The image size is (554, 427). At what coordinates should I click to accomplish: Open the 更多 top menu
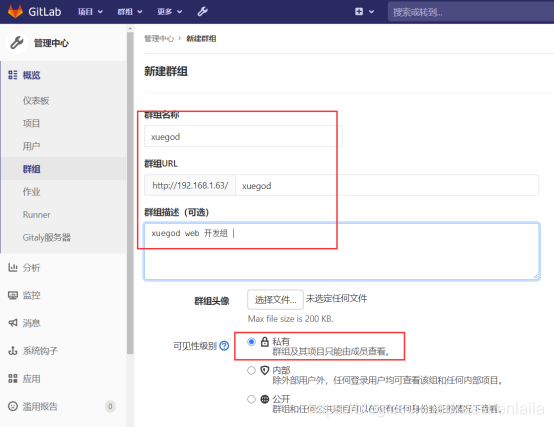pyautogui.click(x=170, y=12)
